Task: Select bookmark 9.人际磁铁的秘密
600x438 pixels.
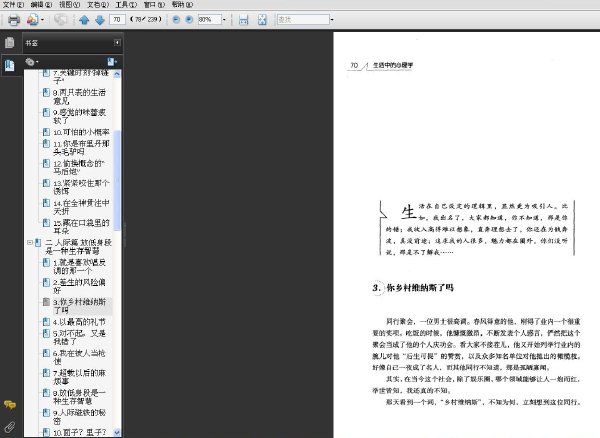Action: coord(79,417)
